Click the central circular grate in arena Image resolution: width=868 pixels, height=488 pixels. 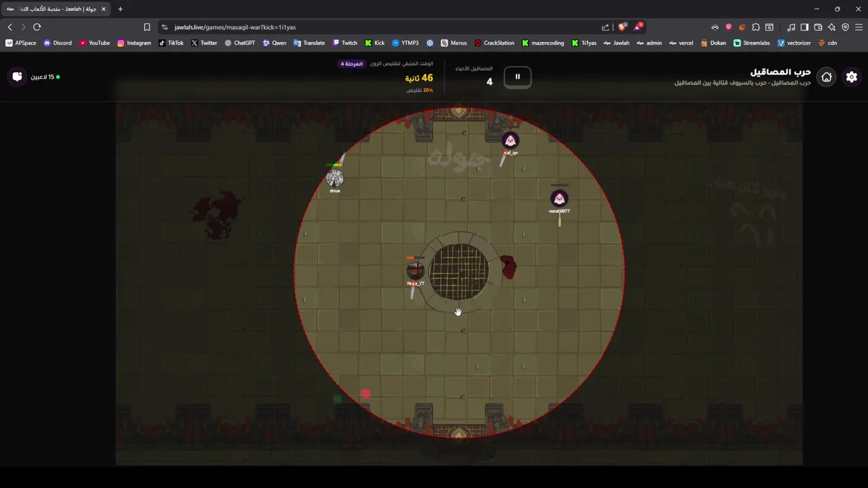tap(459, 271)
